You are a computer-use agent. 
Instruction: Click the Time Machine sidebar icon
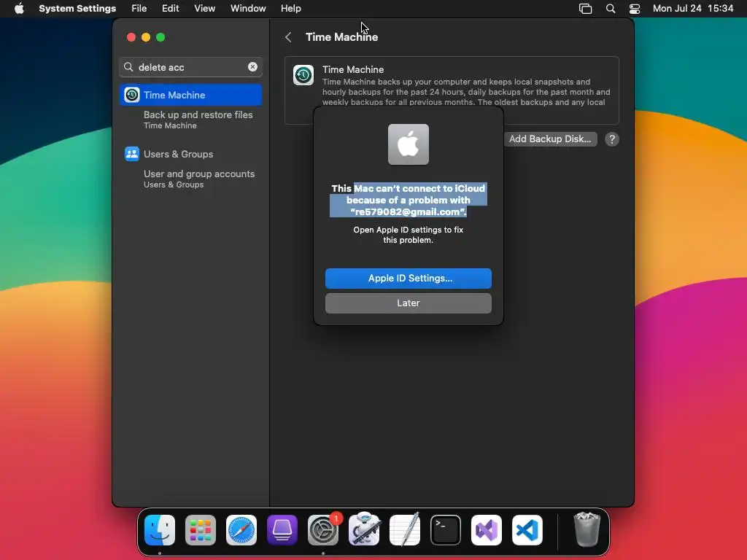(132, 95)
